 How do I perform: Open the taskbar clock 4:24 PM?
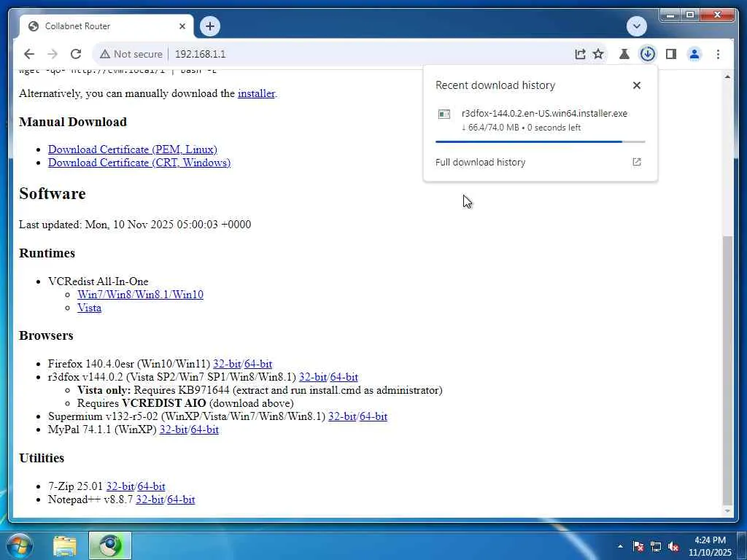coord(710,546)
